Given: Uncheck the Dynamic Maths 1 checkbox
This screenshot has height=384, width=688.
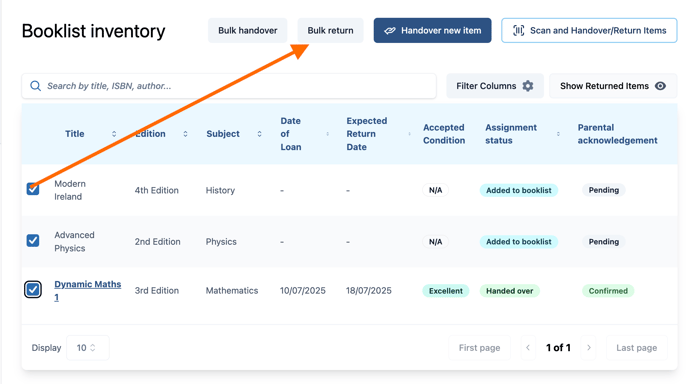Looking at the screenshot, I should point(33,290).
